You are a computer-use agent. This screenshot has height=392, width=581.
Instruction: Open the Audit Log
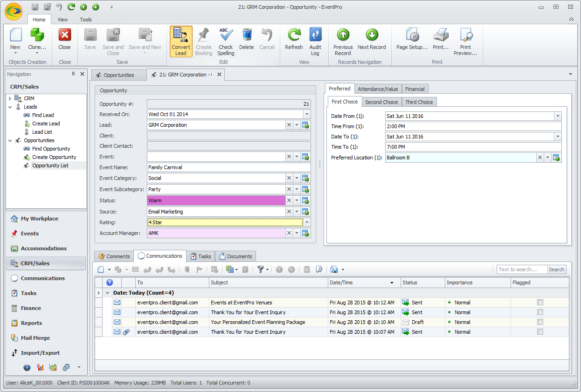(315, 41)
